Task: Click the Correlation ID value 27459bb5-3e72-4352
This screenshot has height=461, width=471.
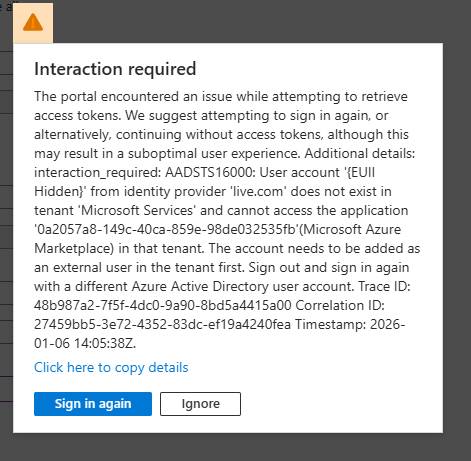Action: [x=162, y=324]
